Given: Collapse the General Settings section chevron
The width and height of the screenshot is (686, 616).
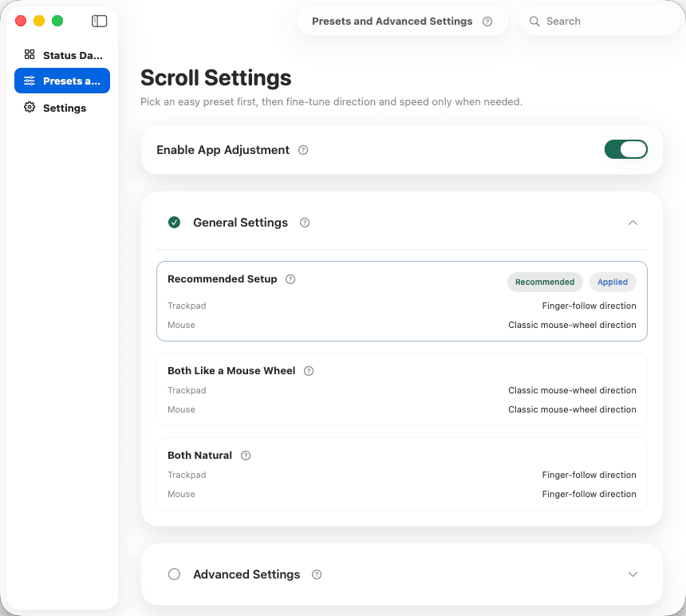Looking at the screenshot, I should pos(633,223).
